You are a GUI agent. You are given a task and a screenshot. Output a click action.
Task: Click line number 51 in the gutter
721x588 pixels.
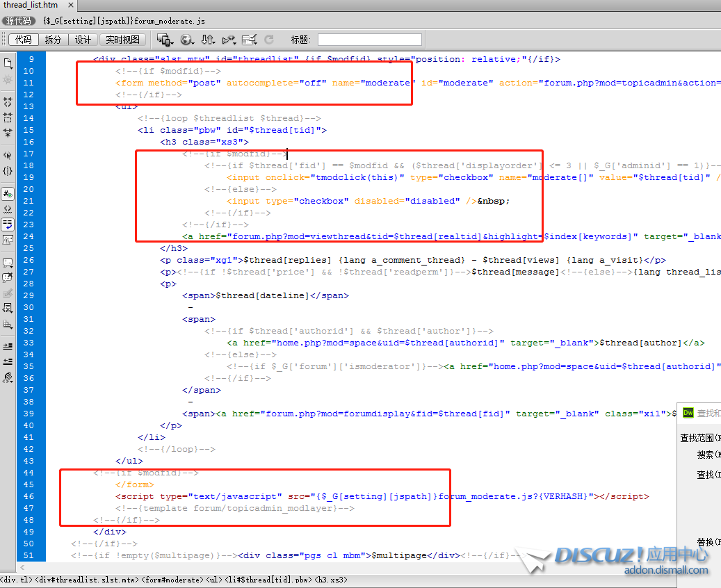(x=29, y=555)
